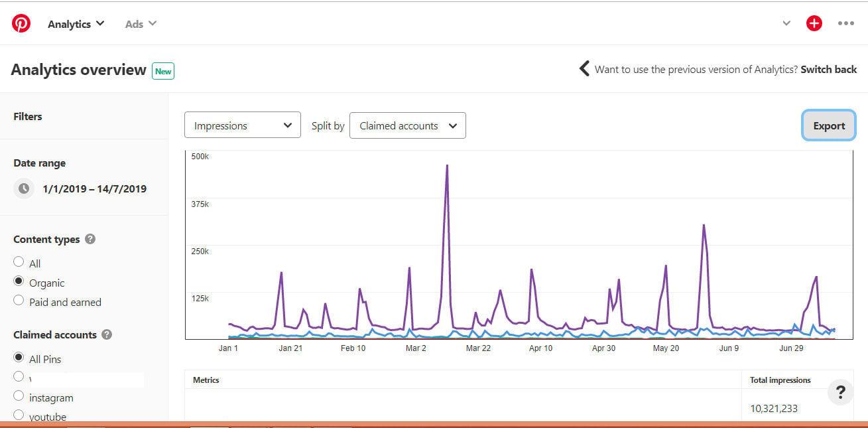Click info icon next to Content types
The height and width of the screenshot is (428, 868).
[x=90, y=239]
